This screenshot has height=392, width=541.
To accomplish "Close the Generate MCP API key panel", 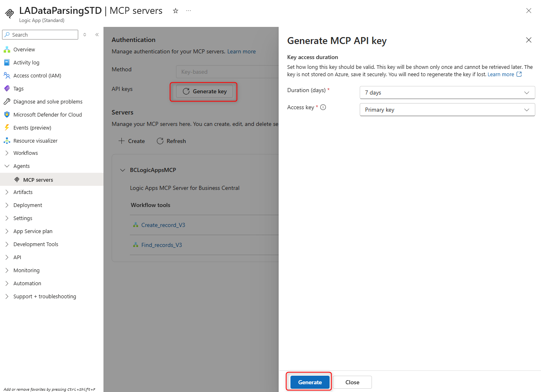I will click(x=528, y=40).
